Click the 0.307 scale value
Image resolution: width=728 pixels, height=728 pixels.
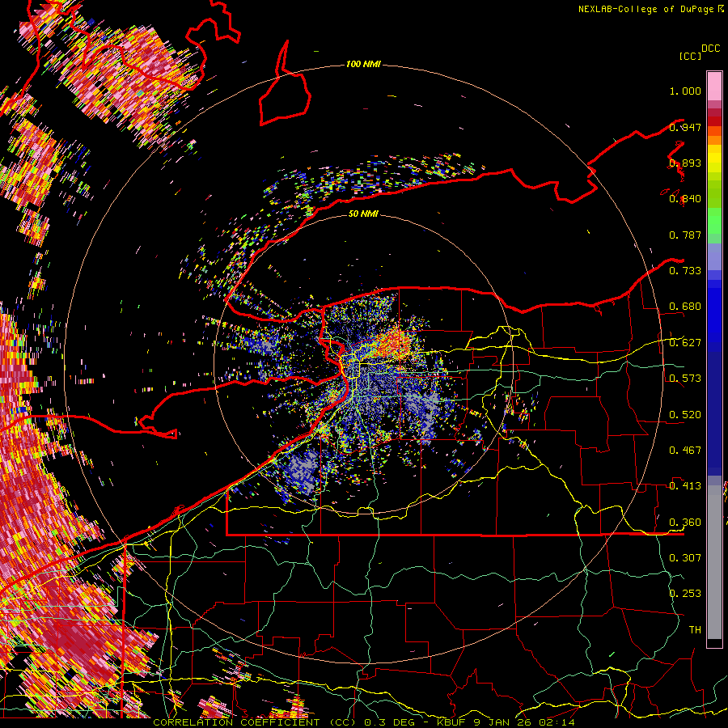coord(685,557)
